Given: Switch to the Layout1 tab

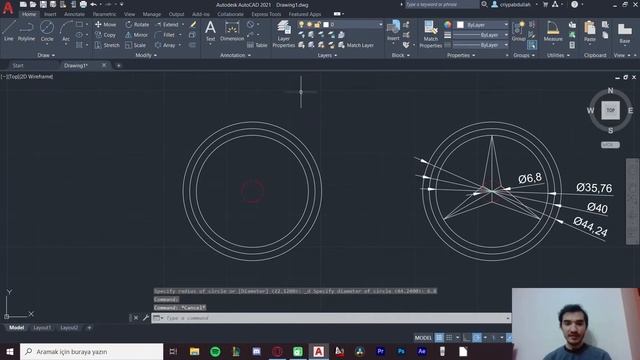Looking at the screenshot, I should (x=42, y=327).
